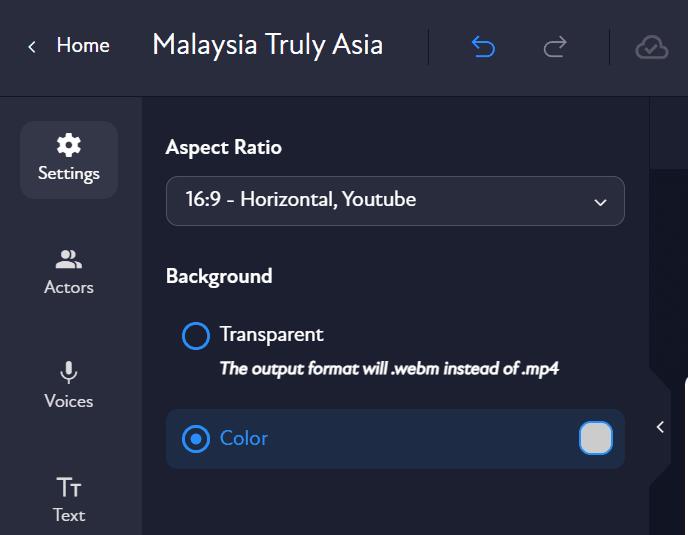Go back to Home
This screenshot has width=688, height=535.
tap(83, 46)
